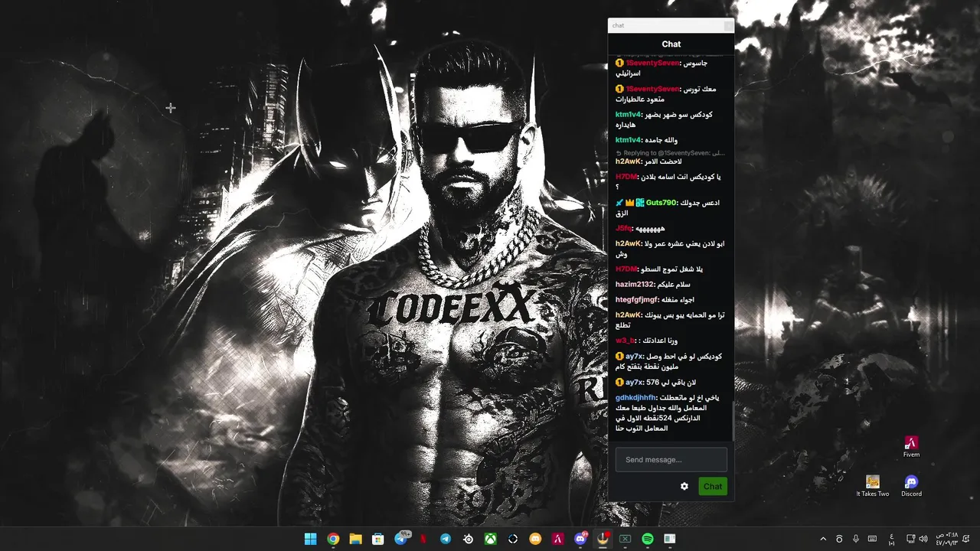
Task: Open the active streaming app on the taskbar
Action: [603, 539]
